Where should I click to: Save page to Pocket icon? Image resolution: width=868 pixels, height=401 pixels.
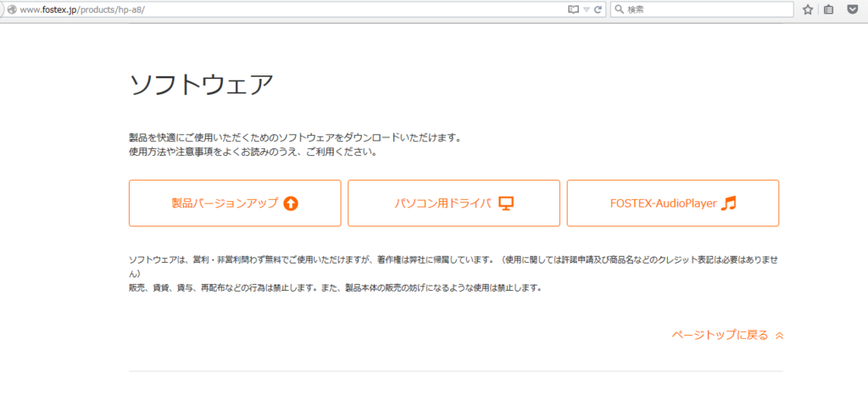[853, 10]
